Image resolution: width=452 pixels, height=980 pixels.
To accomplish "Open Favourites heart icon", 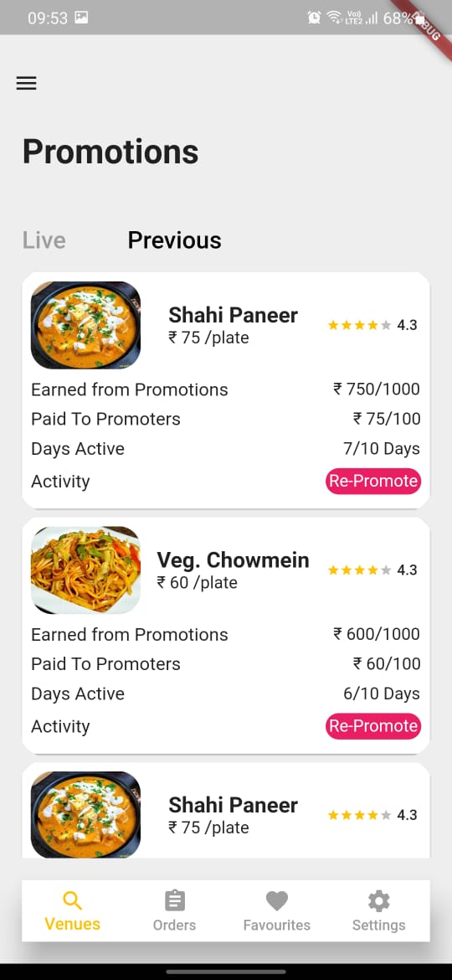I will (276, 900).
